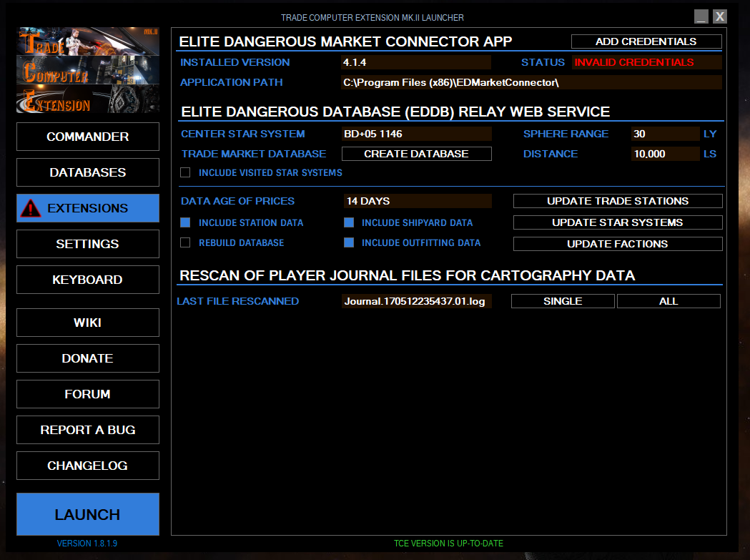Switch to the Databases section
The height and width of the screenshot is (560, 750).
(x=88, y=172)
